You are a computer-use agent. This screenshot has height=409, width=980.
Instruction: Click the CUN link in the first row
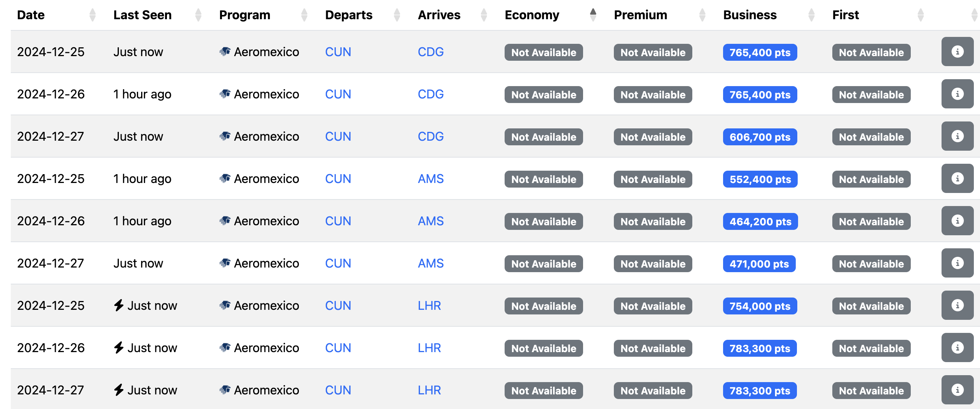tap(338, 52)
